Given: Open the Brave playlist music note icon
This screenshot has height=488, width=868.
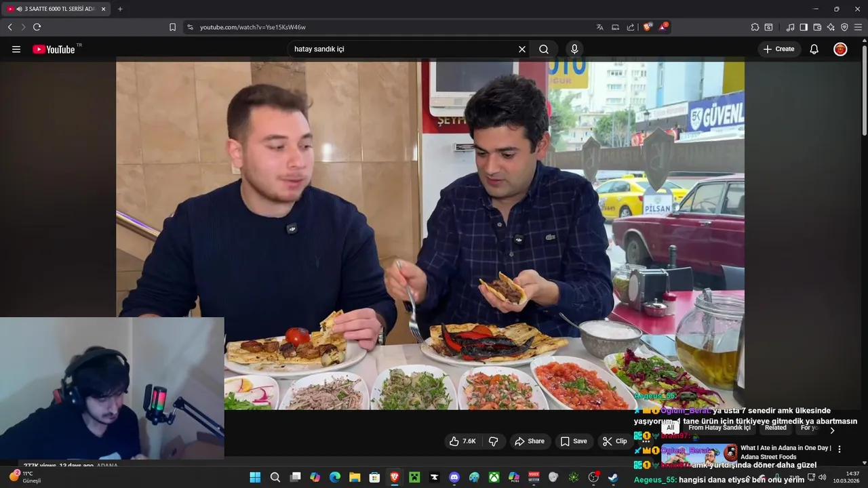Looking at the screenshot, I should (790, 27).
